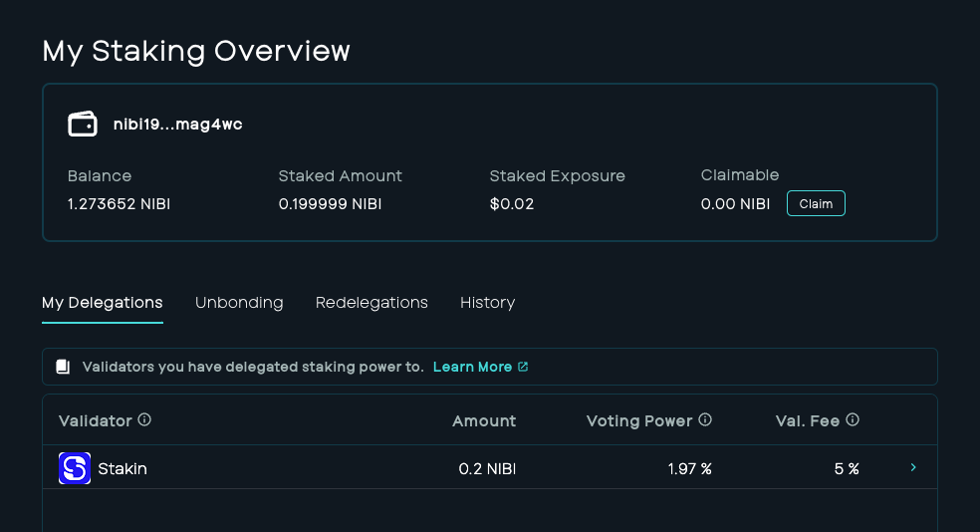Click the external link icon after Learn More

(x=523, y=367)
